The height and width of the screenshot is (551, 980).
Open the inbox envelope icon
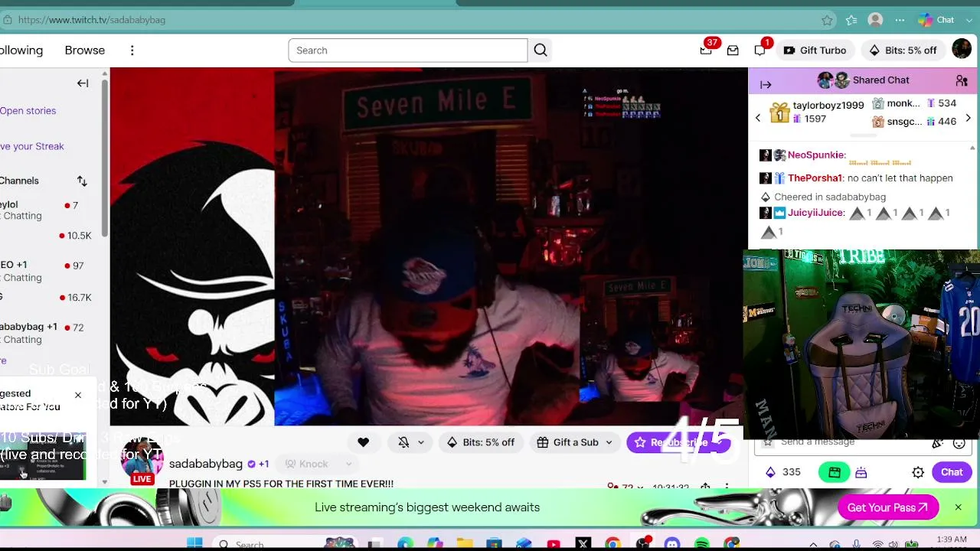click(x=733, y=51)
